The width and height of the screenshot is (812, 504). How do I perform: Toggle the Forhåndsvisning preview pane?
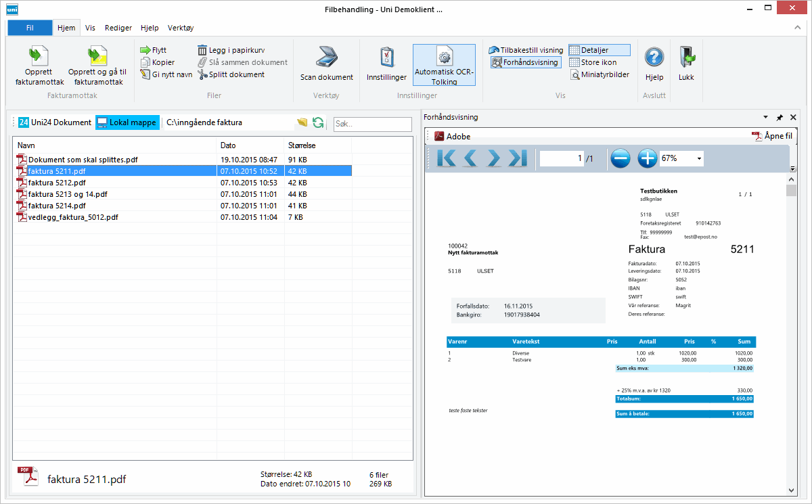[525, 62]
